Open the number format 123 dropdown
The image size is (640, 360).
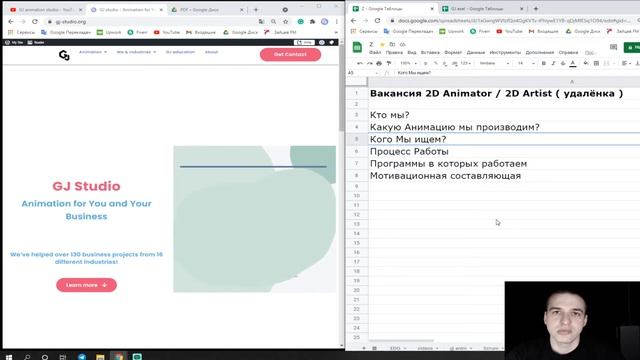click(466, 63)
